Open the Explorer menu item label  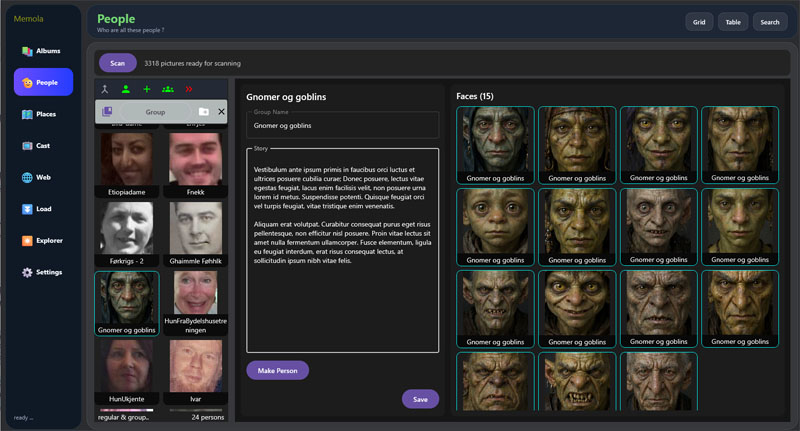(x=49, y=241)
